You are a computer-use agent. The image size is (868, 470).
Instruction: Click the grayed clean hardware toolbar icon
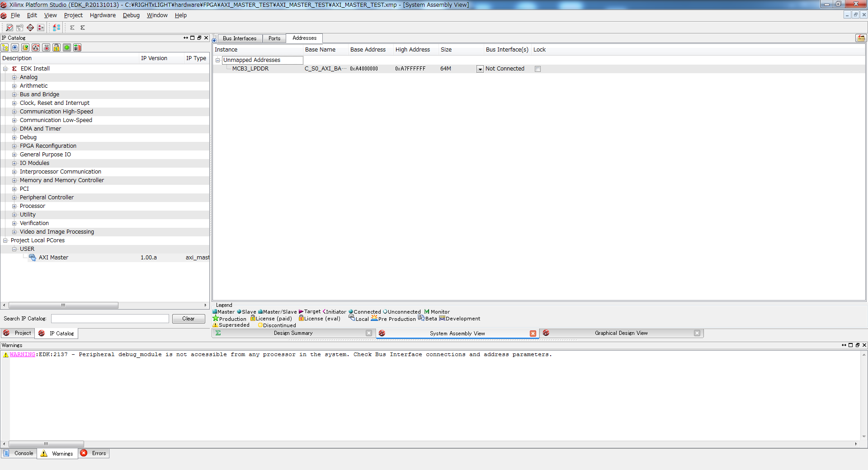coord(19,28)
